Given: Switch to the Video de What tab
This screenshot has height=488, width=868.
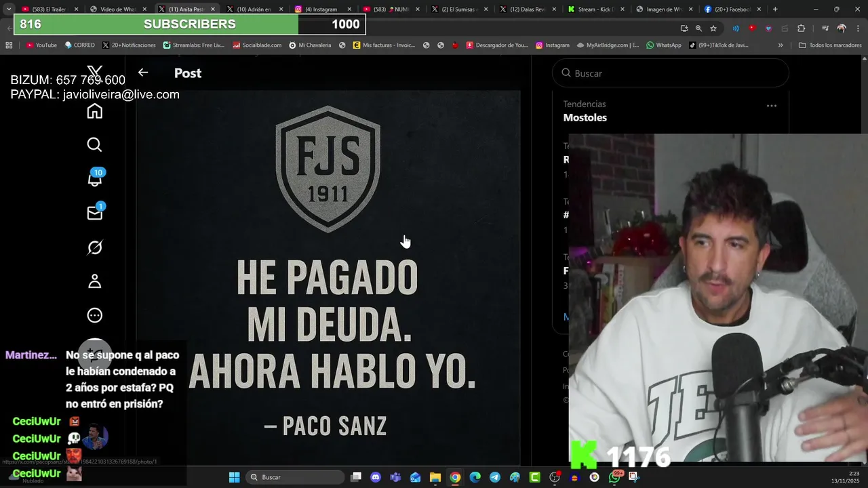Looking at the screenshot, I should tap(118, 9).
